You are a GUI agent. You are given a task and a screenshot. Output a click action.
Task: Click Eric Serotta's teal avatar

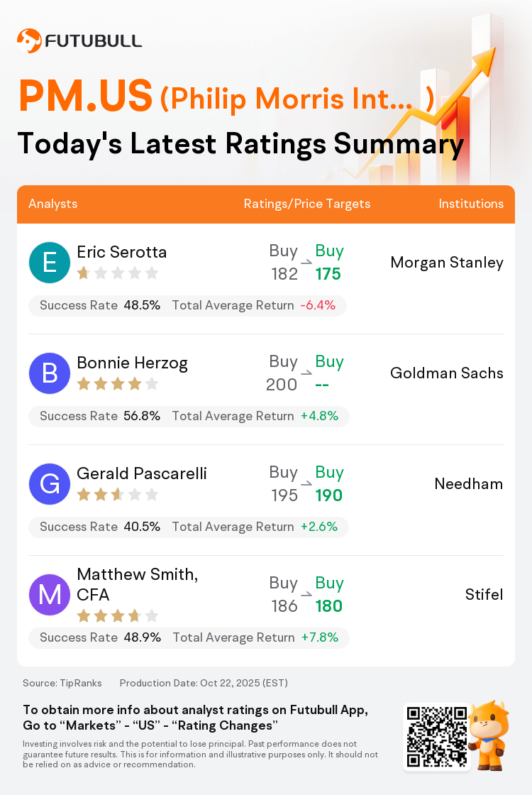click(x=50, y=263)
